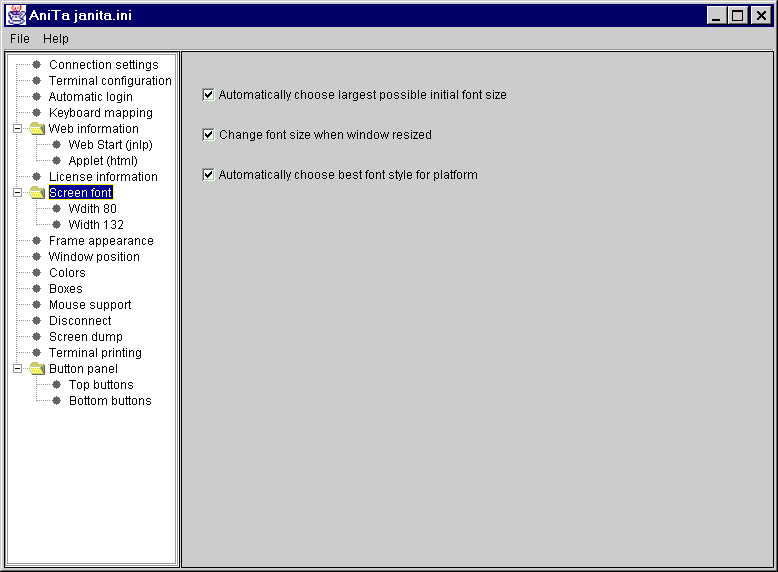Maximize the AniTa window
The height and width of the screenshot is (572, 778).
pyautogui.click(x=738, y=15)
